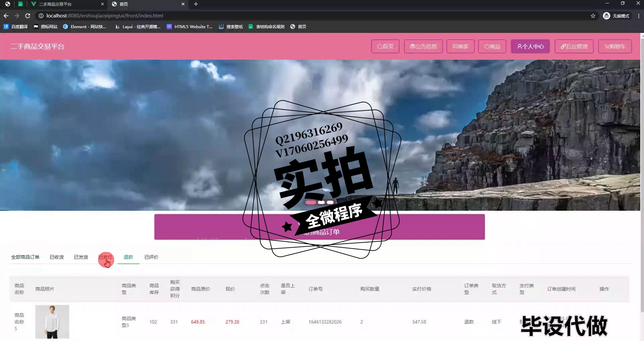The width and height of the screenshot is (644, 341).
Task: Open the 搜索壁纸 bookmark
Action: pyautogui.click(x=231, y=27)
